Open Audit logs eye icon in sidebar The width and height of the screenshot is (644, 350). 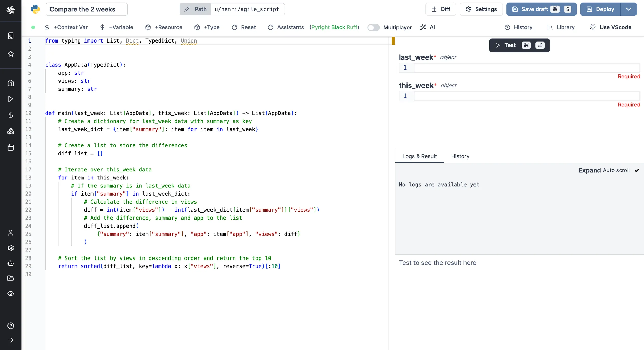pos(11,294)
